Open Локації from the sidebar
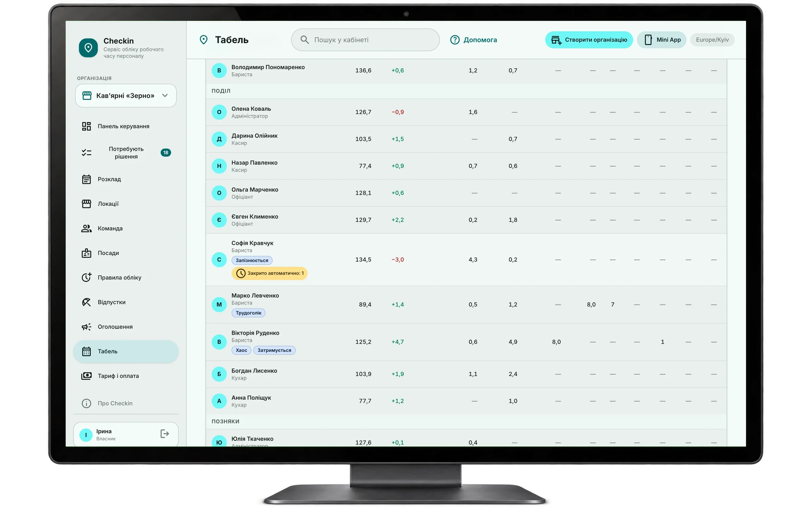Image resolution: width=812 pixels, height=508 pixels. [126, 204]
